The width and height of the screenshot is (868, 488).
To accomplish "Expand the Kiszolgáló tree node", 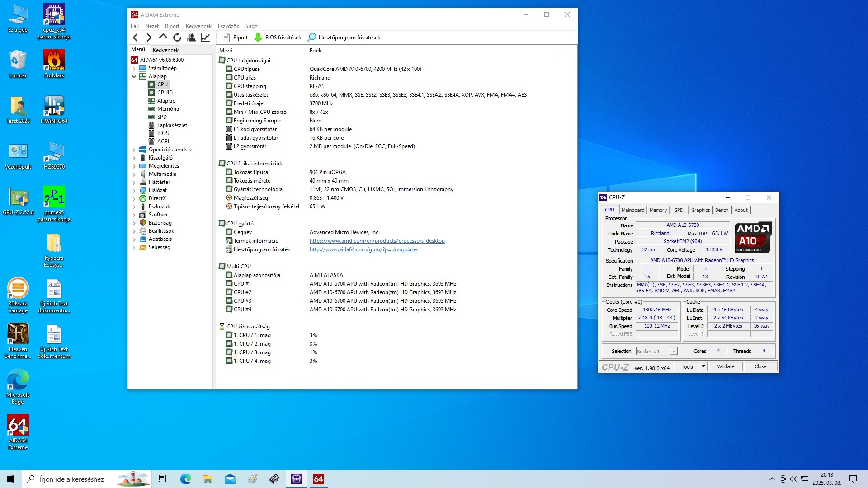I will click(134, 158).
